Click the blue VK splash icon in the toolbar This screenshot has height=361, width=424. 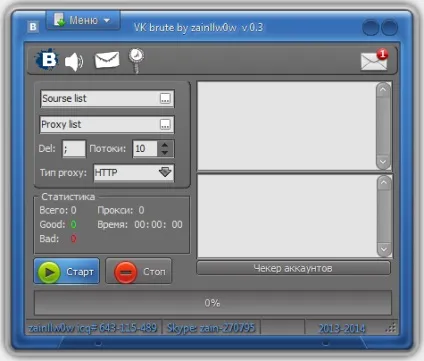click(47, 60)
